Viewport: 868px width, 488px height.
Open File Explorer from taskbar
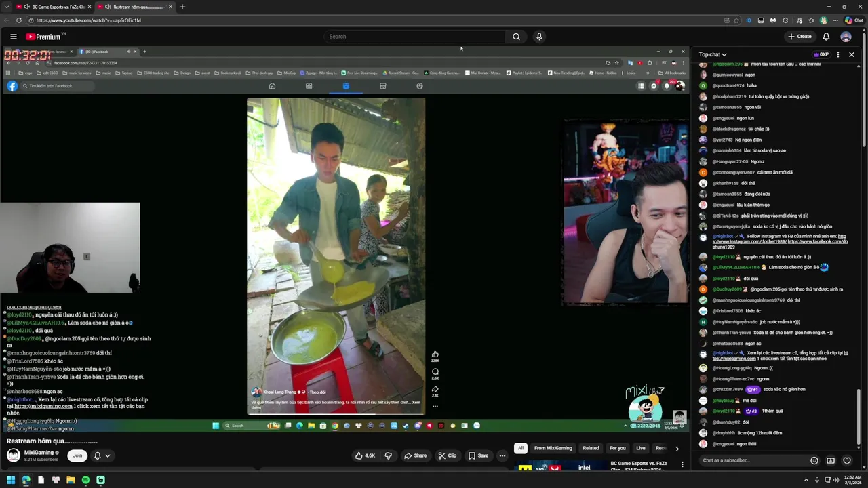71,480
